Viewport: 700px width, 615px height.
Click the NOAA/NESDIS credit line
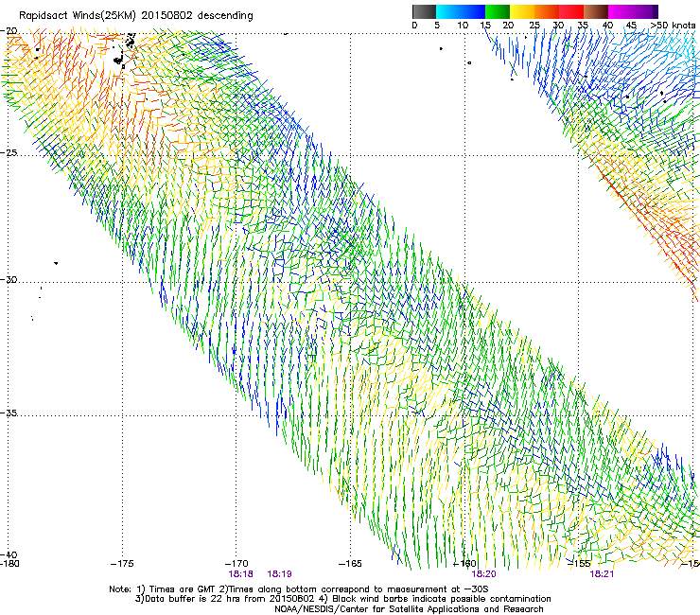409,609
